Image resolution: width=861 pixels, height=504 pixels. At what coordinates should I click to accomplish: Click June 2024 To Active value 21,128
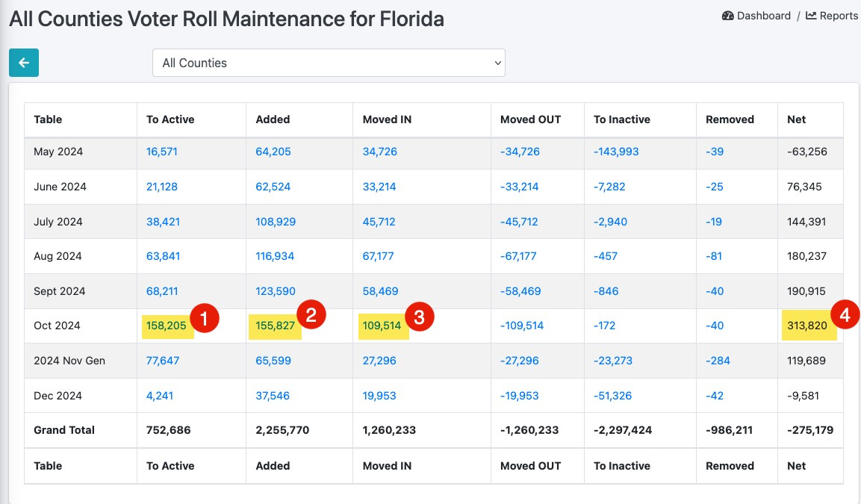[x=161, y=187]
